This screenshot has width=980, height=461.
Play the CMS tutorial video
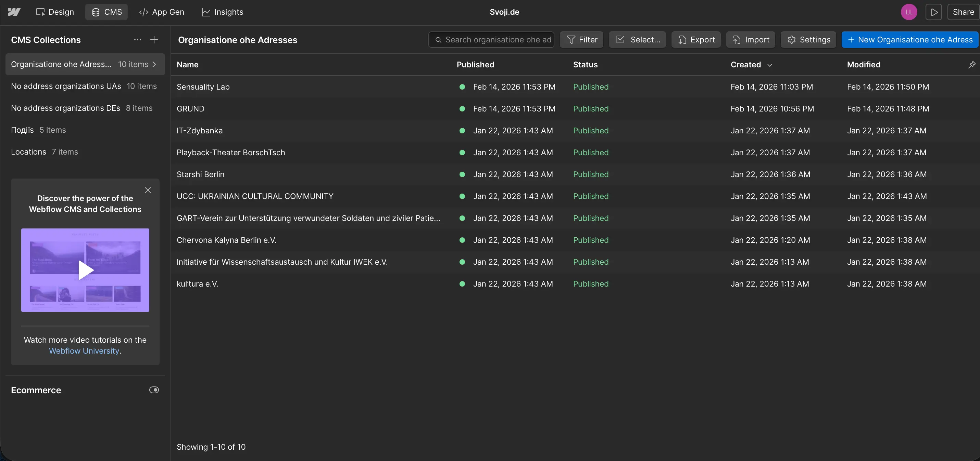pyautogui.click(x=85, y=270)
